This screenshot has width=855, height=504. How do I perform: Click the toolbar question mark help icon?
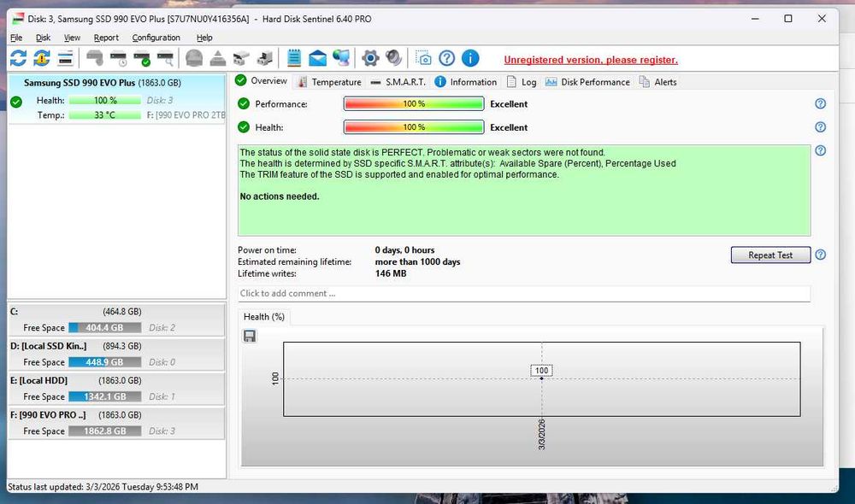446,58
